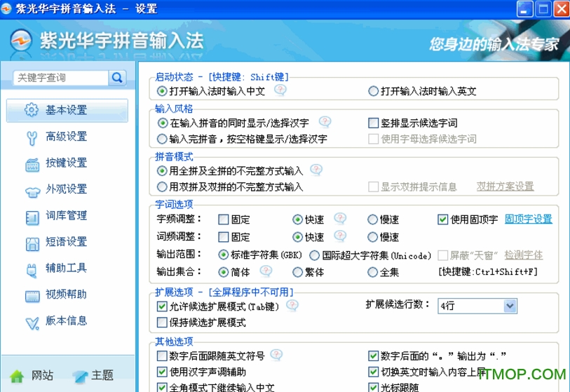Open 短语设置 section
The height and width of the screenshot is (392, 570).
click(66, 242)
